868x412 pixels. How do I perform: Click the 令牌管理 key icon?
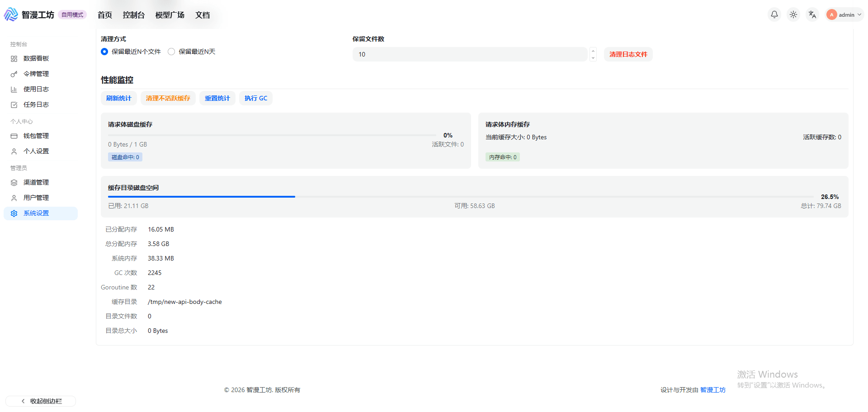tap(14, 74)
